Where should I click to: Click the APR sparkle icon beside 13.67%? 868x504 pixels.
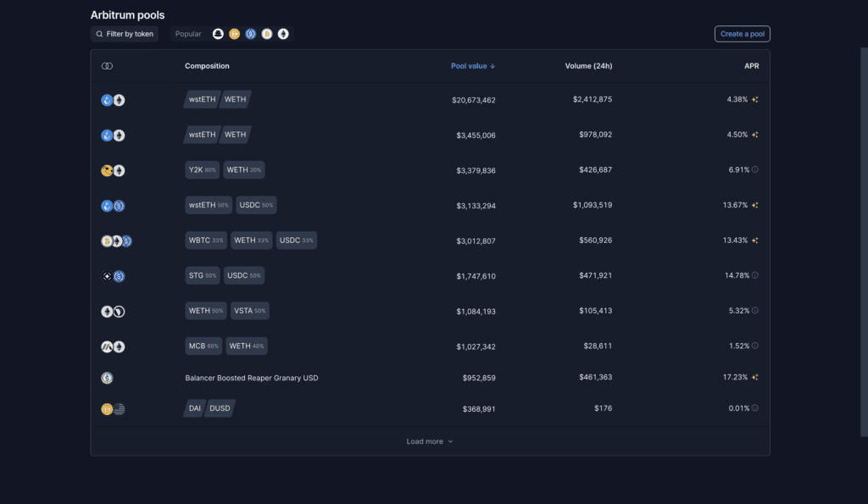754,205
